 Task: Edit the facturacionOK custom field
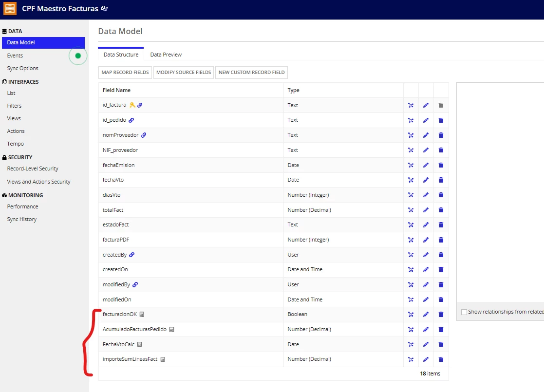[x=426, y=314]
